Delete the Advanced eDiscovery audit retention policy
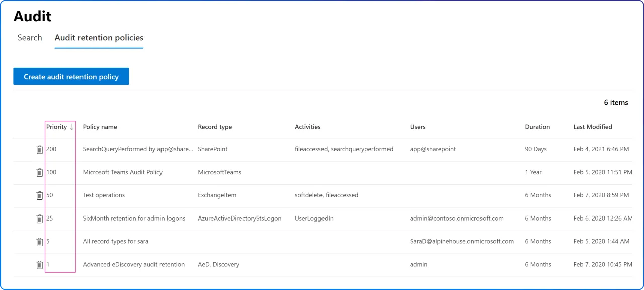 [40, 264]
